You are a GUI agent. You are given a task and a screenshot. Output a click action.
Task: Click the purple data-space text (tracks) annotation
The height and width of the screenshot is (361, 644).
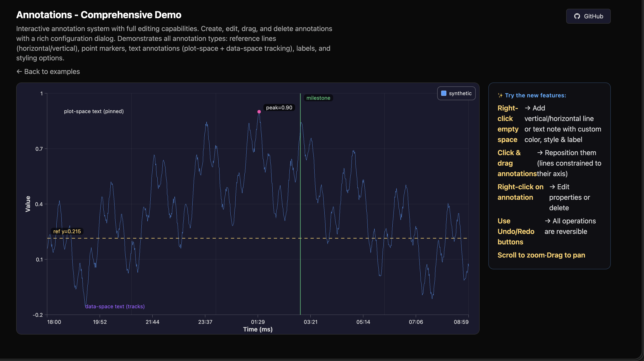tap(115, 307)
